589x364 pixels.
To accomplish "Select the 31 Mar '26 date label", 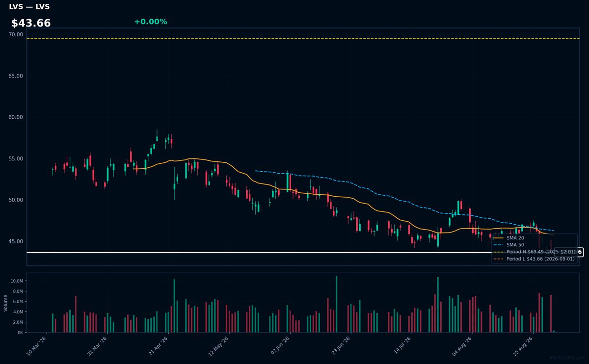I will (x=97, y=345).
